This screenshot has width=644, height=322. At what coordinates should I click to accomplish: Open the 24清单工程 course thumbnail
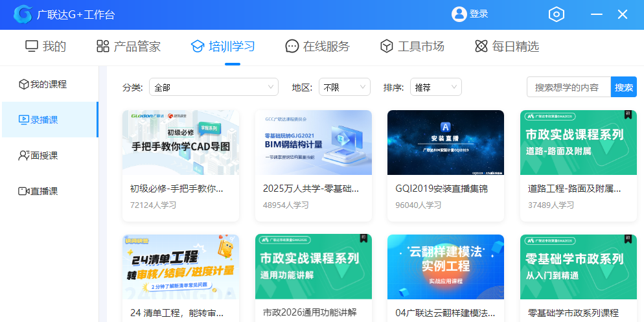point(181,266)
